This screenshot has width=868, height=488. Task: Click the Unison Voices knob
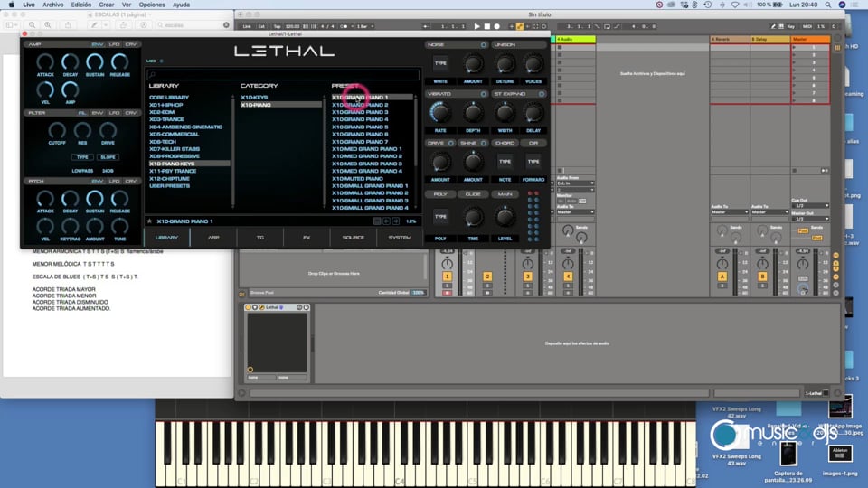point(533,64)
